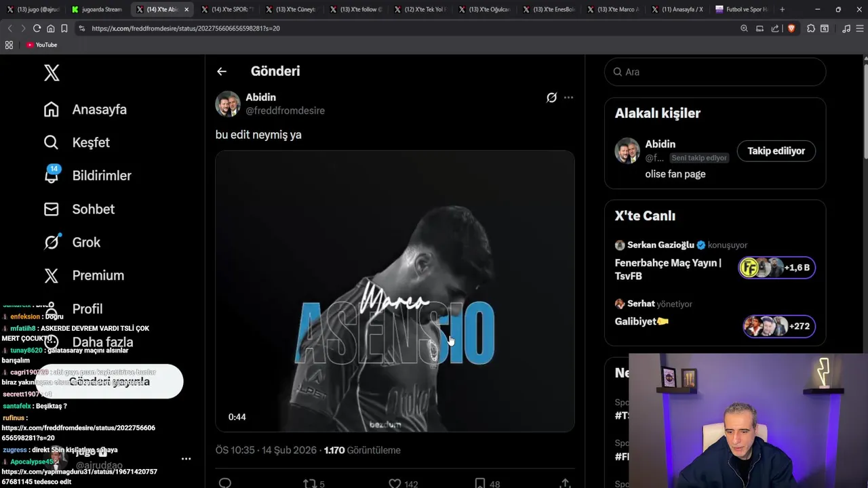The height and width of the screenshot is (488, 868).
Task: Click the Brave shields icon
Action: (791, 28)
